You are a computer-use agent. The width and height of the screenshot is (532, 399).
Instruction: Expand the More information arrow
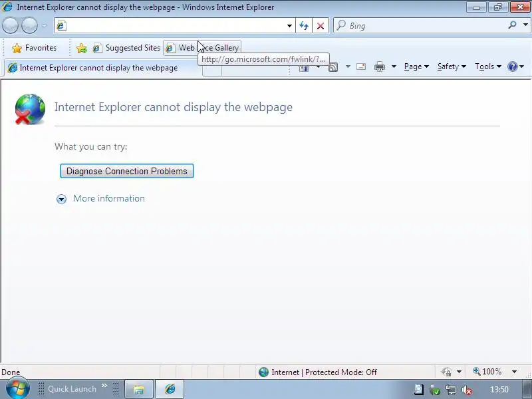(x=61, y=199)
